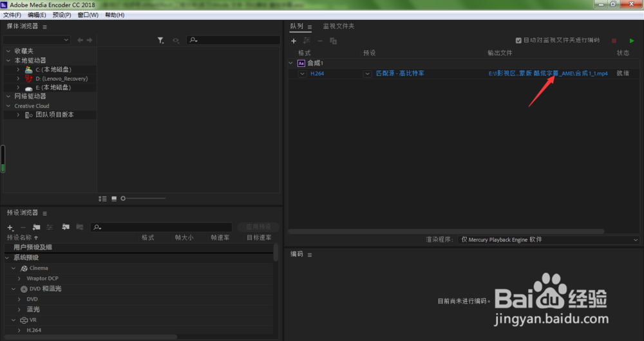The image size is (644, 341).
Task: Open the 帮助(H) menu
Action: point(115,15)
